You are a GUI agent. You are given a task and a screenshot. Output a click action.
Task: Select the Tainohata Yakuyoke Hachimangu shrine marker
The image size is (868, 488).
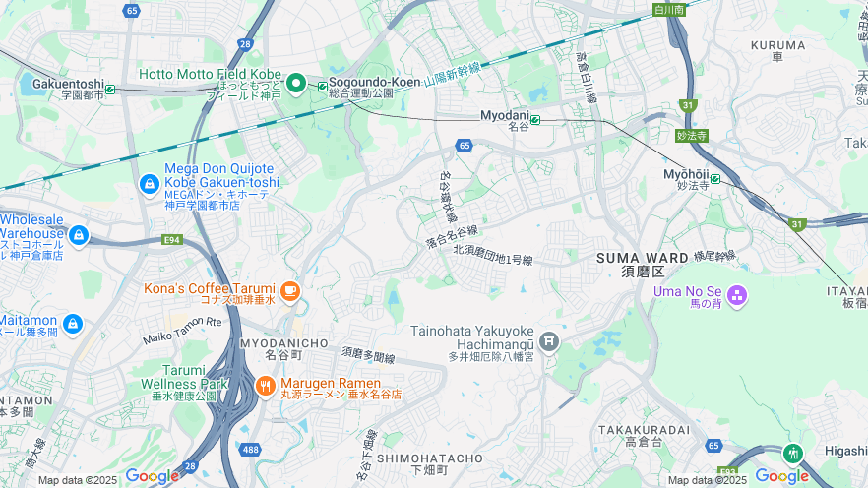549,342
